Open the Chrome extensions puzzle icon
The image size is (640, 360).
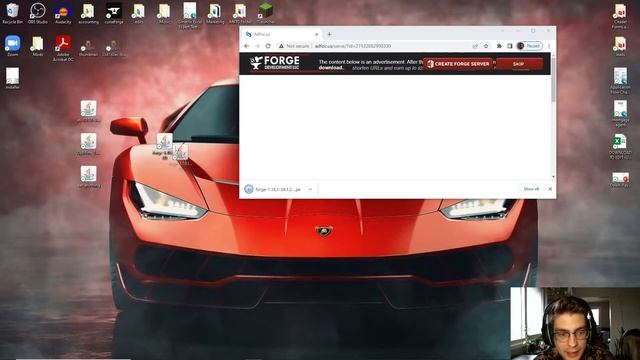[499, 46]
